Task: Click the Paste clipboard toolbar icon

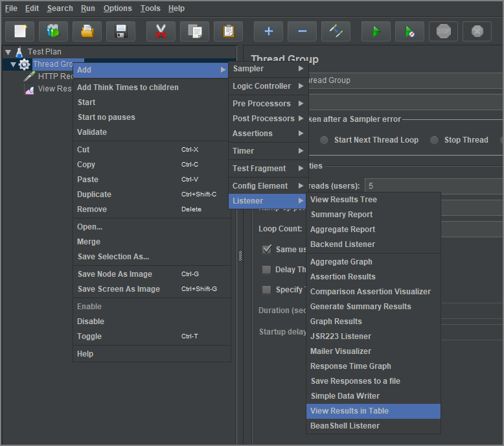Action: [228, 31]
